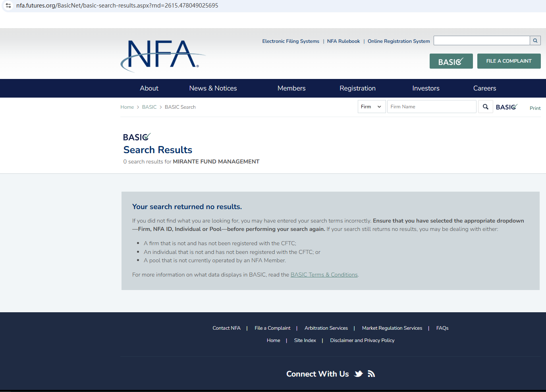Open the Twitter link under Connect With Us
Screen dimensions: 546x392
pos(359,374)
